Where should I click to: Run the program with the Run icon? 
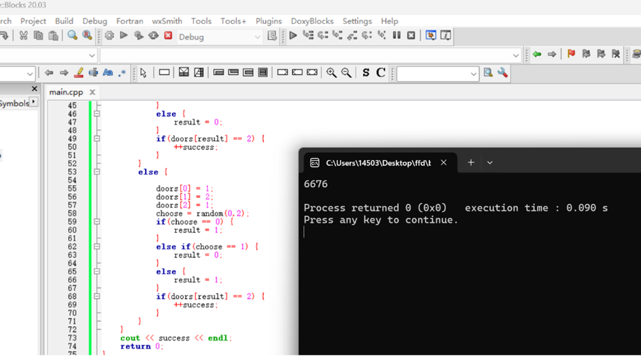[124, 35]
